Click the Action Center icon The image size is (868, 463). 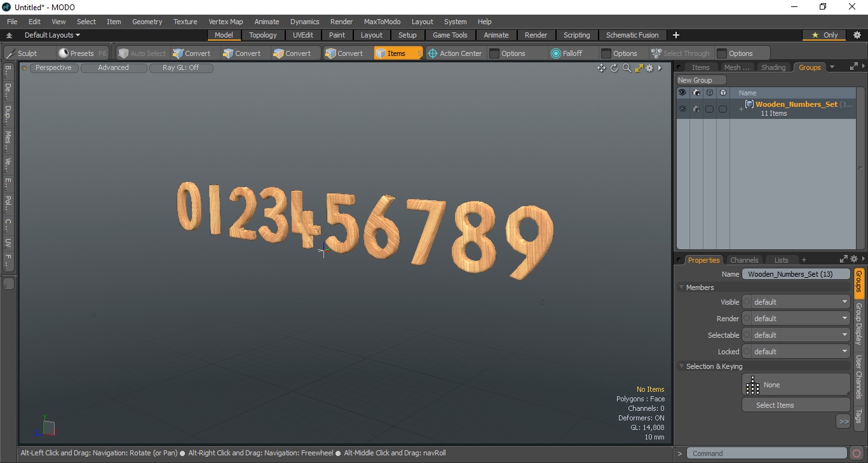coord(433,53)
